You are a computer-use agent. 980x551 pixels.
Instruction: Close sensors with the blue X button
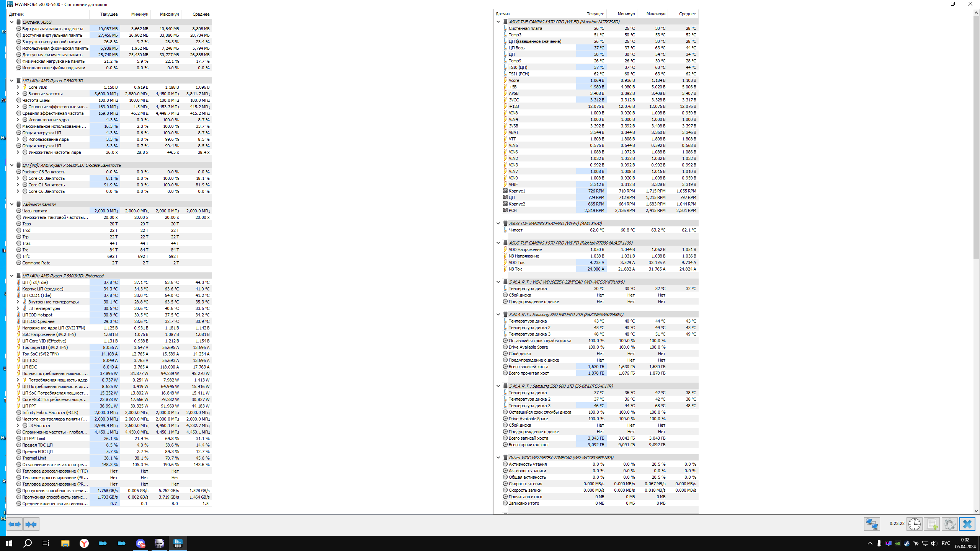click(x=967, y=524)
